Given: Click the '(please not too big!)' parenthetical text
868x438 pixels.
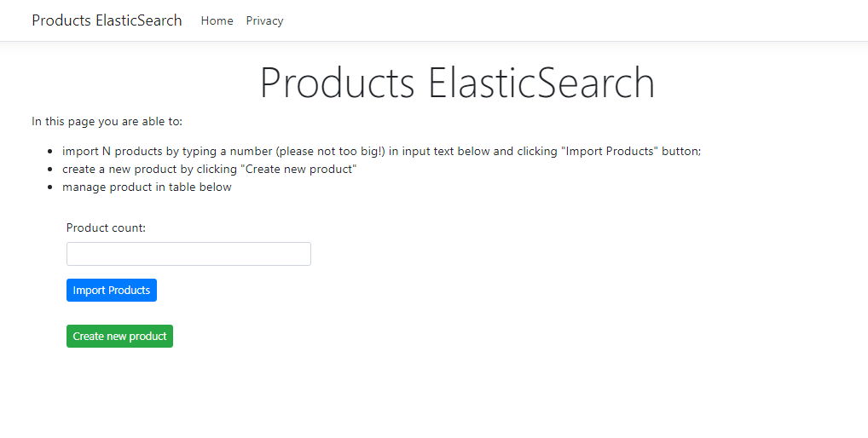Looking at the screenshot, I should click(x=330, y=151).
